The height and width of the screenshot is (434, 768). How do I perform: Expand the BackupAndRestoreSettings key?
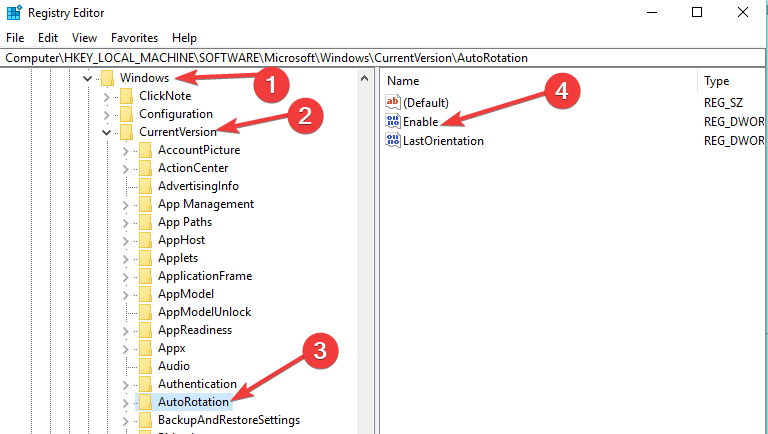click(125, 421)
